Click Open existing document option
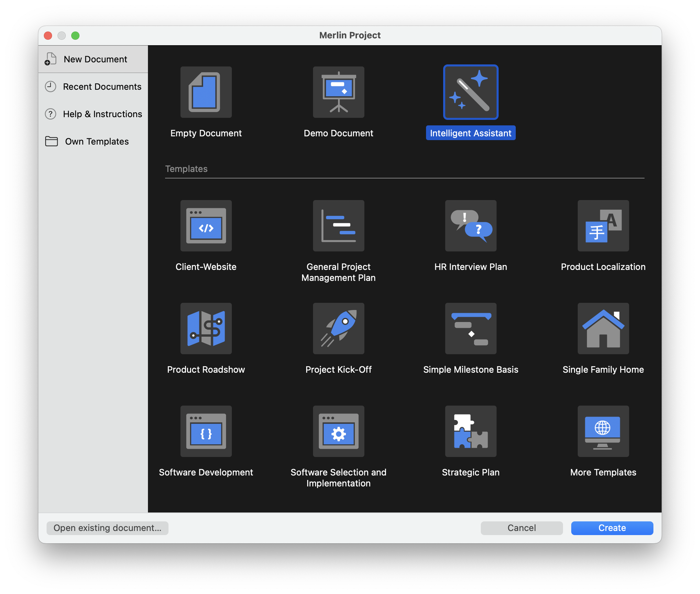The image size is (700, 594). click(x=107, y=528)
